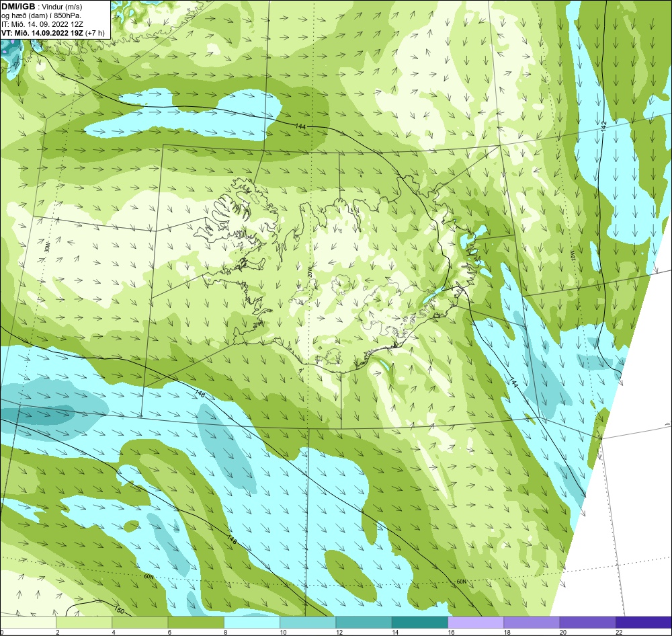Image resolution: width=672 pixels, height=636 pixels.
Task: Select the palest 0–2 m/s legend swatch
Action: [x=28, y=621]
